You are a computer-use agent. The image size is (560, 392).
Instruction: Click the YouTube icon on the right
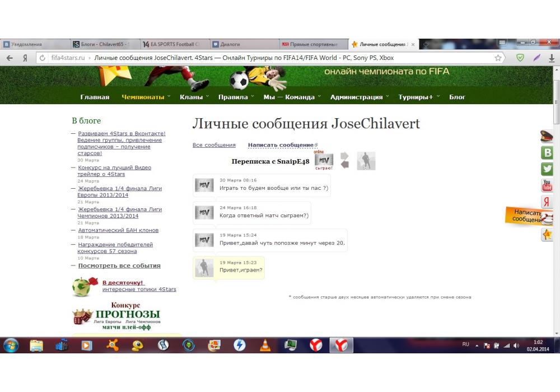[x=547, y=185]
